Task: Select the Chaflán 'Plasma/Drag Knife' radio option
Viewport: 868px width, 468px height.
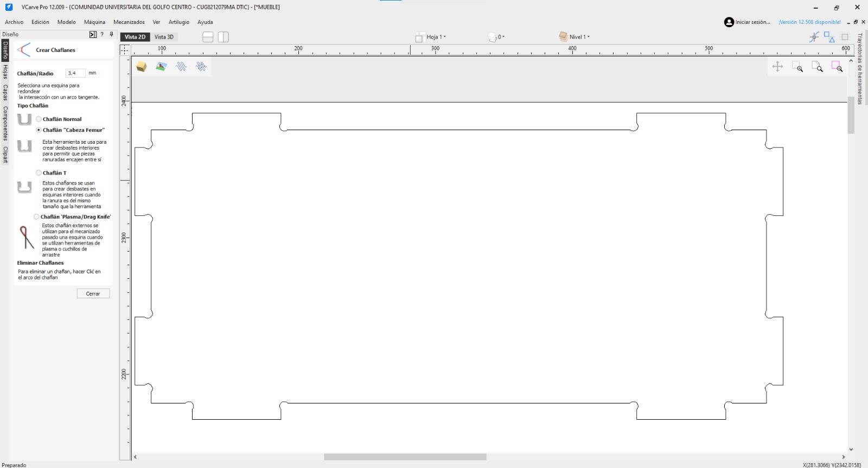Action: [36, 217]
